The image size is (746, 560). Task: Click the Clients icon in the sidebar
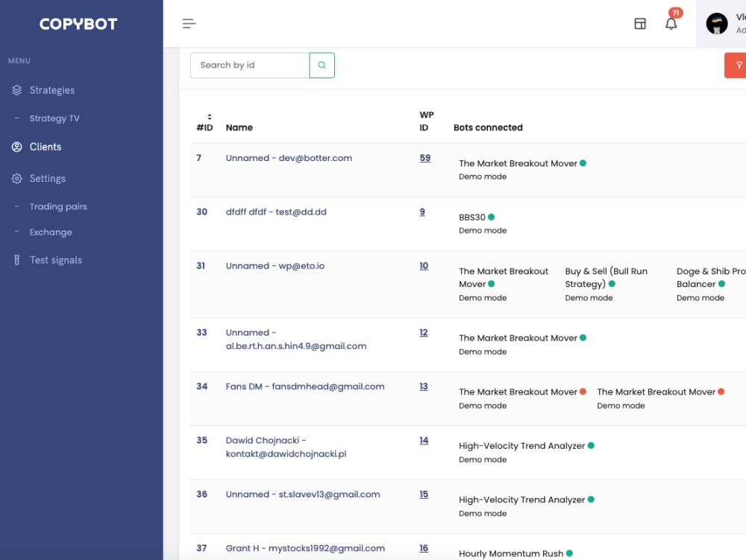pos(16,147)
